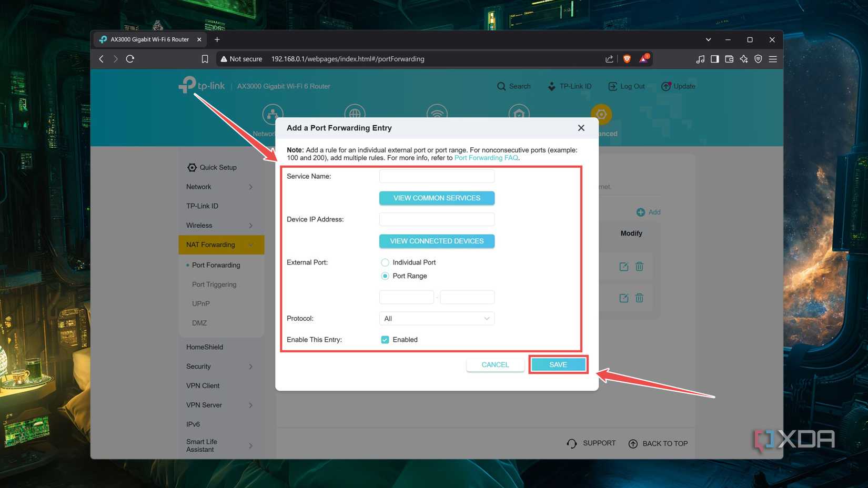Expand the Network sidebar section

(251, 187)
